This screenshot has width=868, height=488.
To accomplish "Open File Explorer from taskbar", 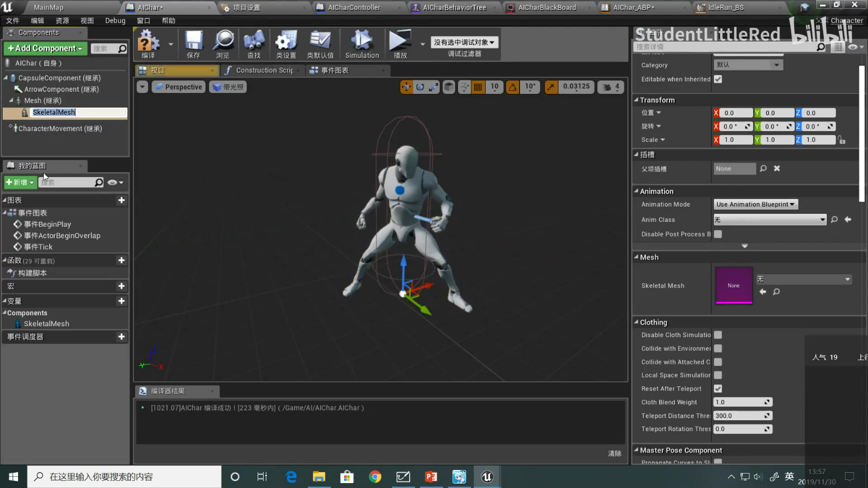I will (319, 477).
